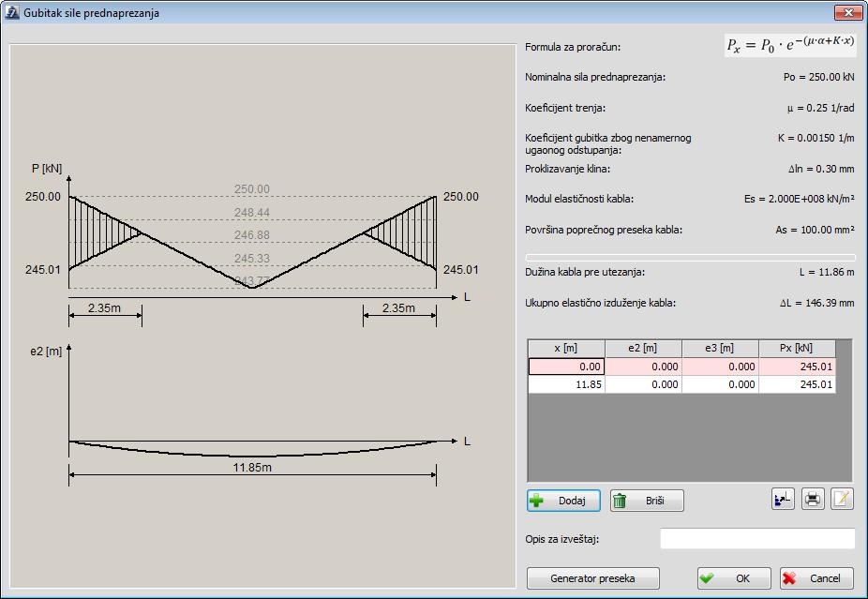This screenshot has width=868, height=599.
Task: Click the value μ = 0.25 1/rad
Action: pyautogui.click(x=821, y=108)
